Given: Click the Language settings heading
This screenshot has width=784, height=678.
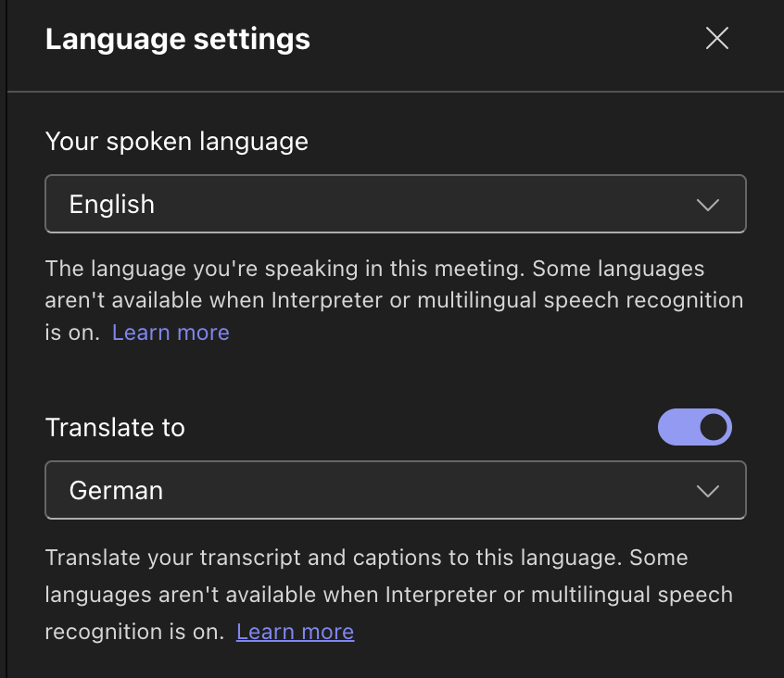Looking at the screenshot, I should (x=177, y=40).
